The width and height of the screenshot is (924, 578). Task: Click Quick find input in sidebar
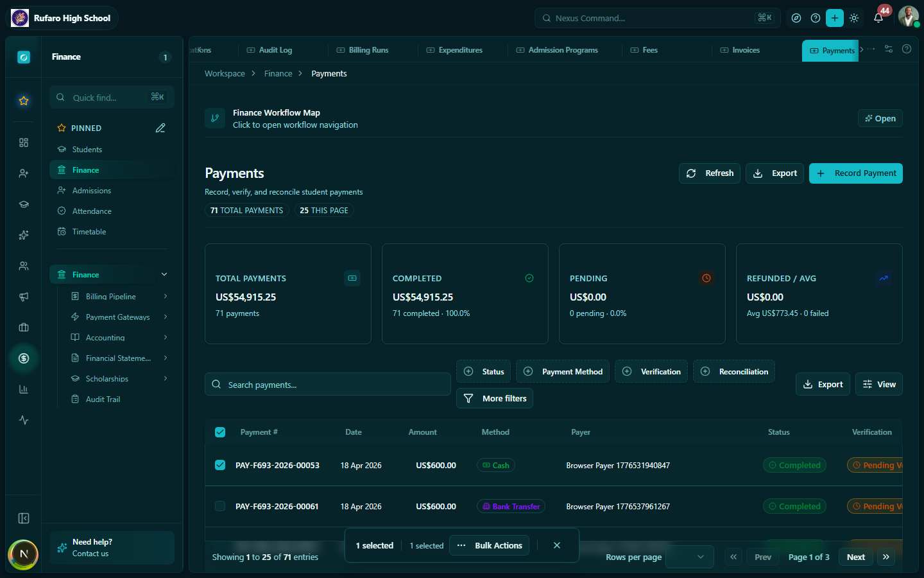pos(112,97)
